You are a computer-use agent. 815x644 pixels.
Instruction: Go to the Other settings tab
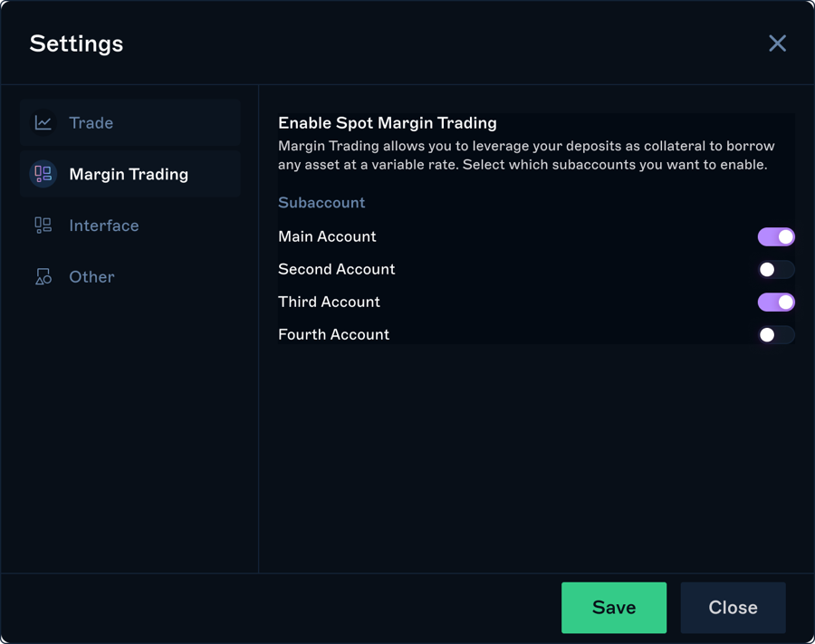coord(91,277)
